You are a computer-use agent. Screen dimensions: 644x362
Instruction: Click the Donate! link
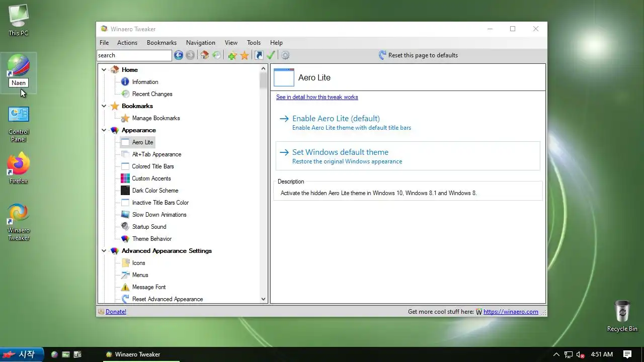point(116,312)
